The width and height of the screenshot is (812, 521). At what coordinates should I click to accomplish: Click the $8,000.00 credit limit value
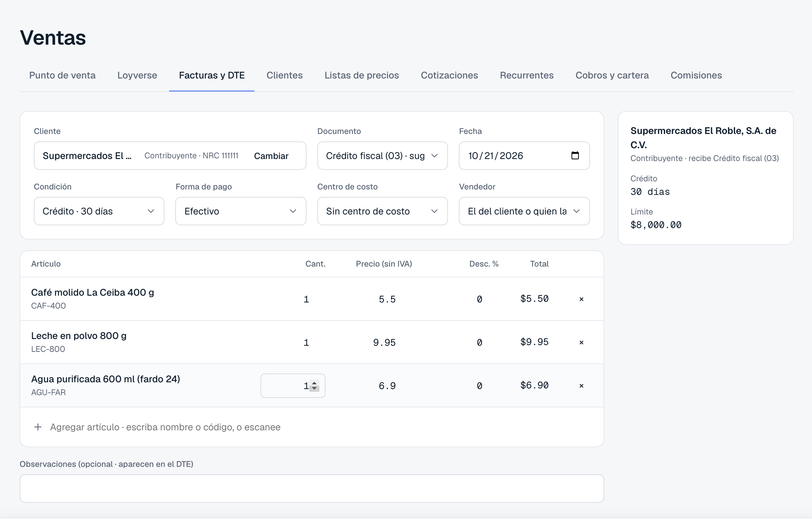656,225
